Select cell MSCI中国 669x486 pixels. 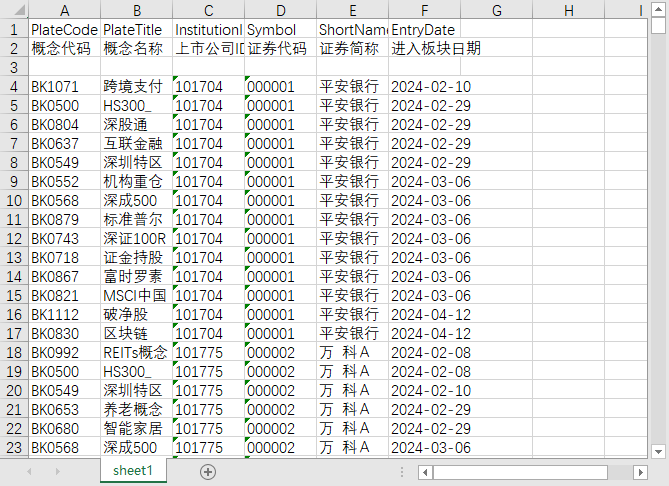(137, 295)
